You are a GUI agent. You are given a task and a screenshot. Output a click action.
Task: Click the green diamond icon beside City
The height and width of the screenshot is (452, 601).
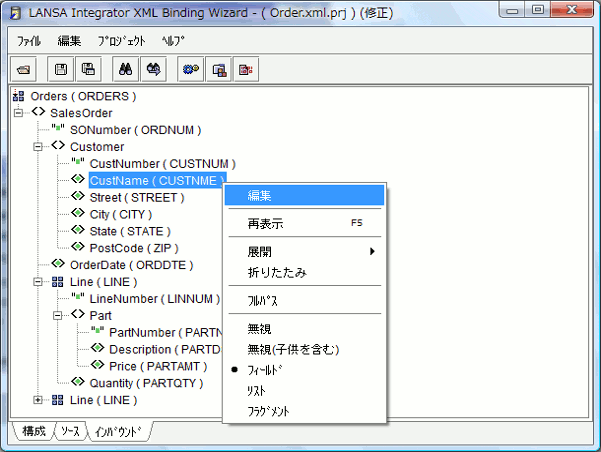point(78,213)
